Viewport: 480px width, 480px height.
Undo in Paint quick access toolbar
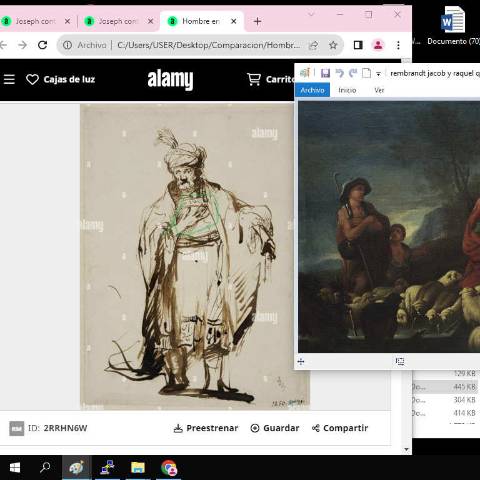[339, 73]
